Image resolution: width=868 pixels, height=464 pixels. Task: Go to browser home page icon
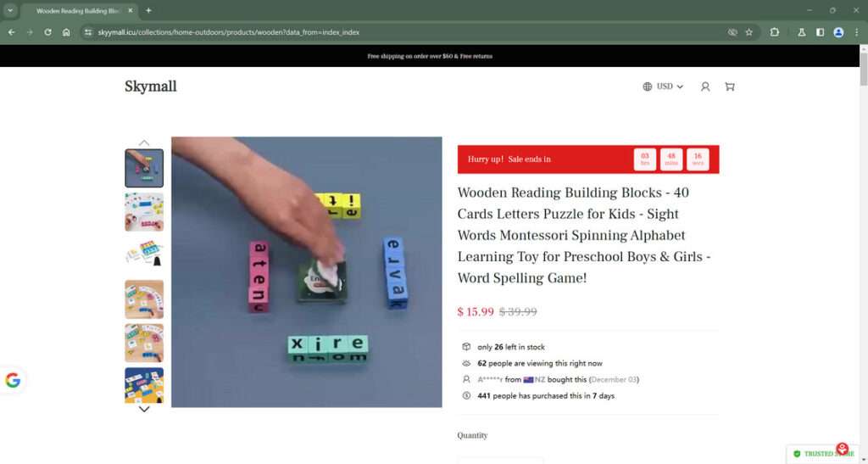pyautogui.click(x=66, y=32)
